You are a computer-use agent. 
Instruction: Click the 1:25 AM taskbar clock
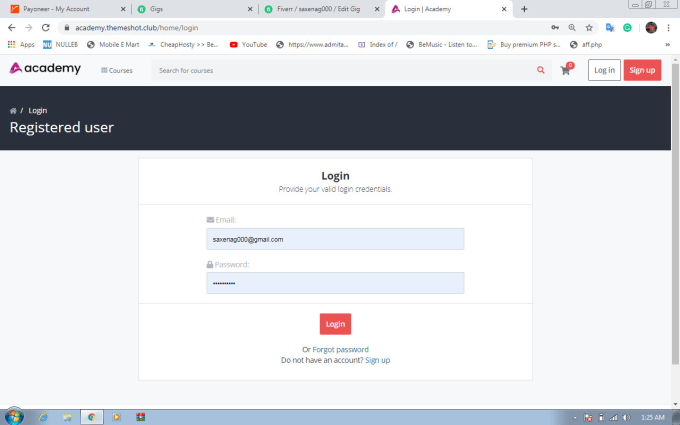coord(653,418)
